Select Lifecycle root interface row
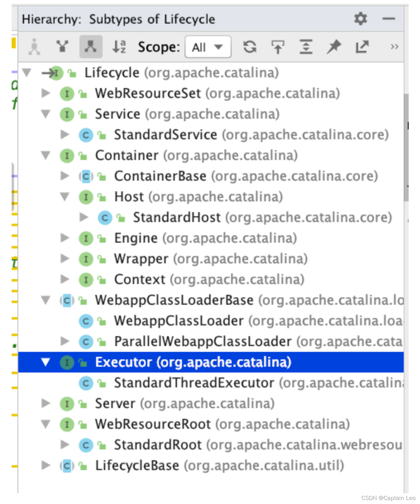 [211, 73]
